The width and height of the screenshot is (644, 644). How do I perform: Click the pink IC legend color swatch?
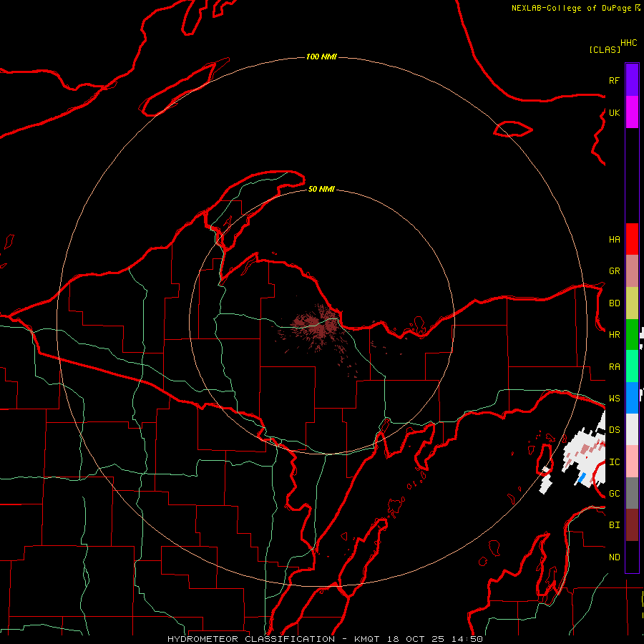pyautogui.click(x=632, y=462)
